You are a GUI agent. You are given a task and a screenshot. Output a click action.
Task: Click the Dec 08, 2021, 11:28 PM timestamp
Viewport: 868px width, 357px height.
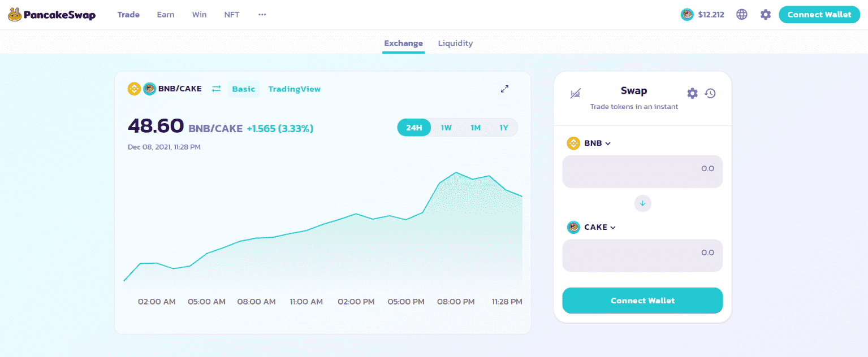point(164,147)
